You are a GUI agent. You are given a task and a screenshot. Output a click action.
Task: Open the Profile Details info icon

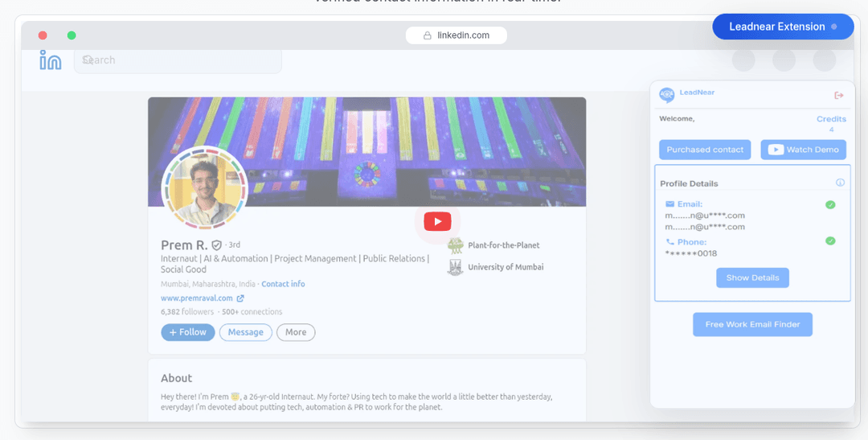840,183
